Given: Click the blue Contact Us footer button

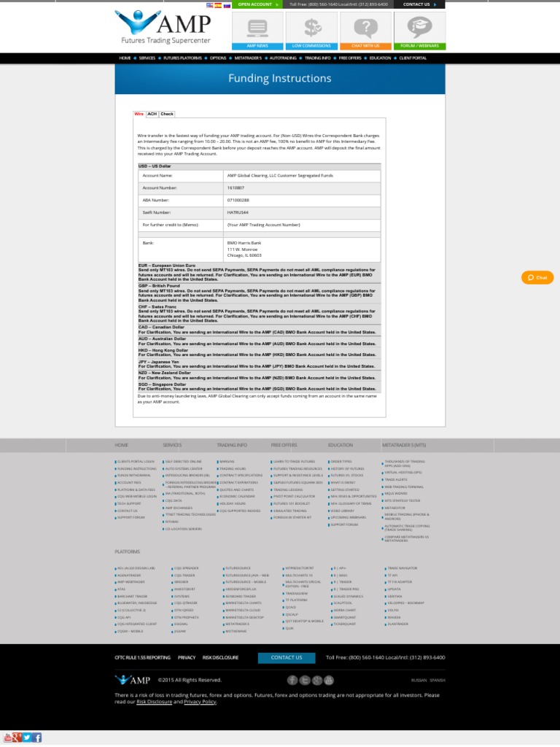Looking at the screenshot, I should click(287, 658).
